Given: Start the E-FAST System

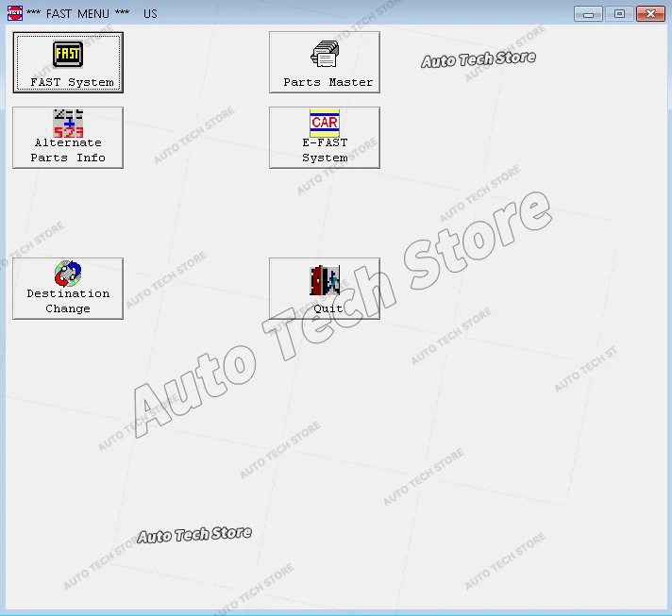Looking at the screenshot, I should tap(325, 138).
